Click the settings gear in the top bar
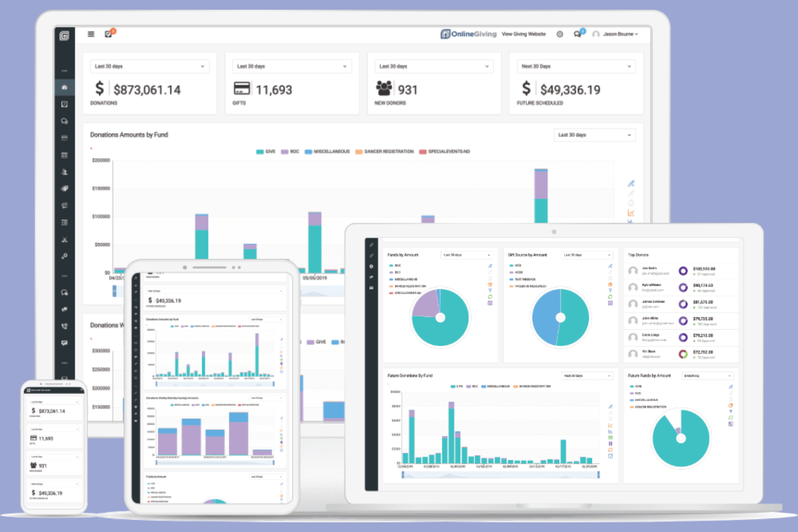Viewport: 798px width, 532px height. 559,34
